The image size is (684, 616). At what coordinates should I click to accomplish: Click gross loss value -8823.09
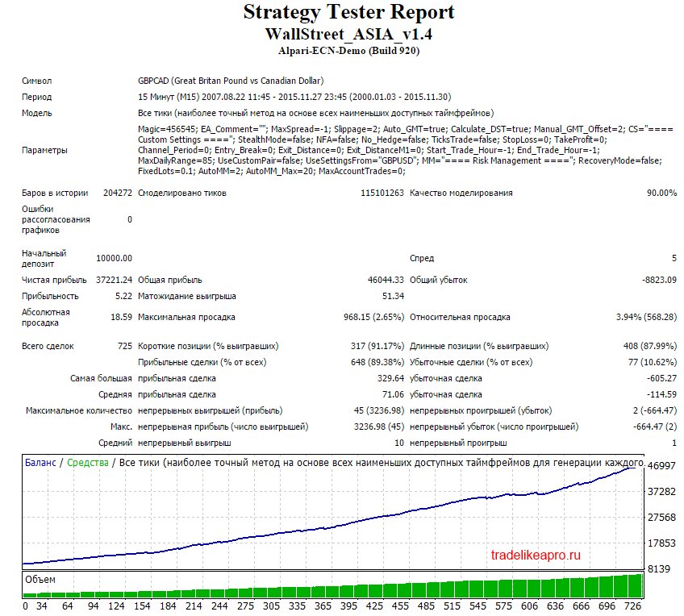coord(659,280)
